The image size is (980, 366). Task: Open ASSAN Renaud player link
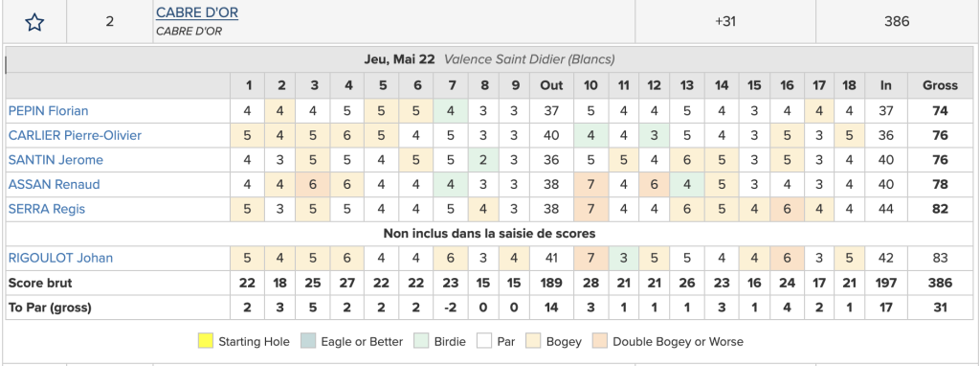pos(54,184)
